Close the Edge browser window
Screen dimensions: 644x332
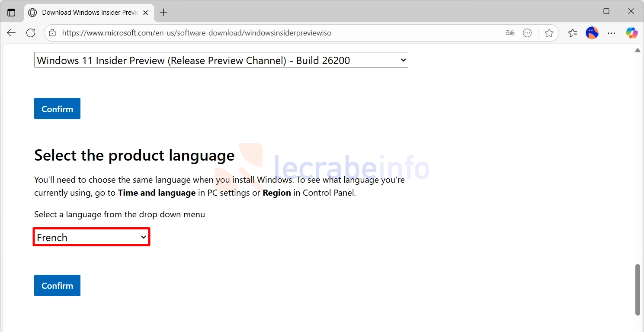[631, 11]
